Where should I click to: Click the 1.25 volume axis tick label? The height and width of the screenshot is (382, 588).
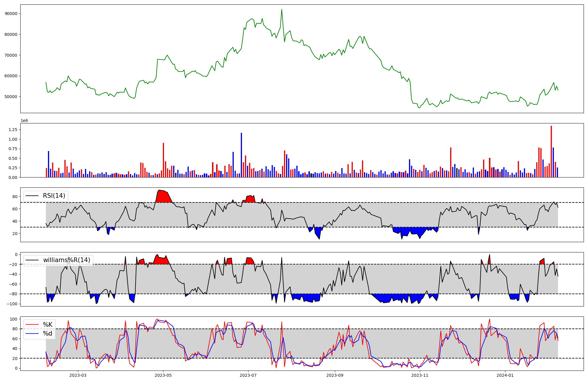pos(13,130)
